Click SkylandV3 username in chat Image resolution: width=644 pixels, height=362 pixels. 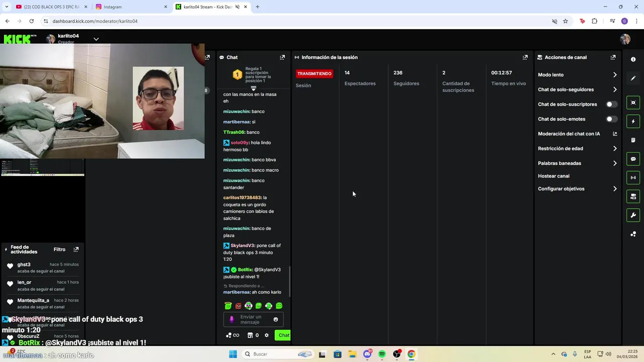[x=243, y=246]
